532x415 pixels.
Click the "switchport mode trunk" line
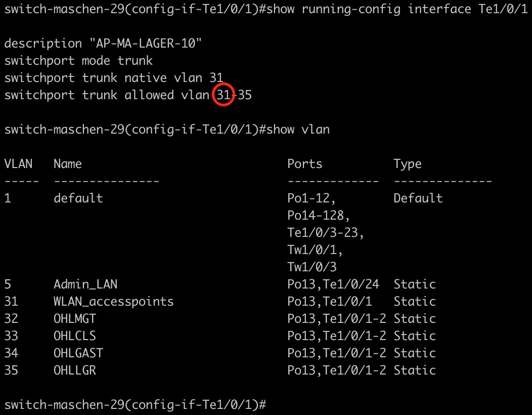[78, 61]
